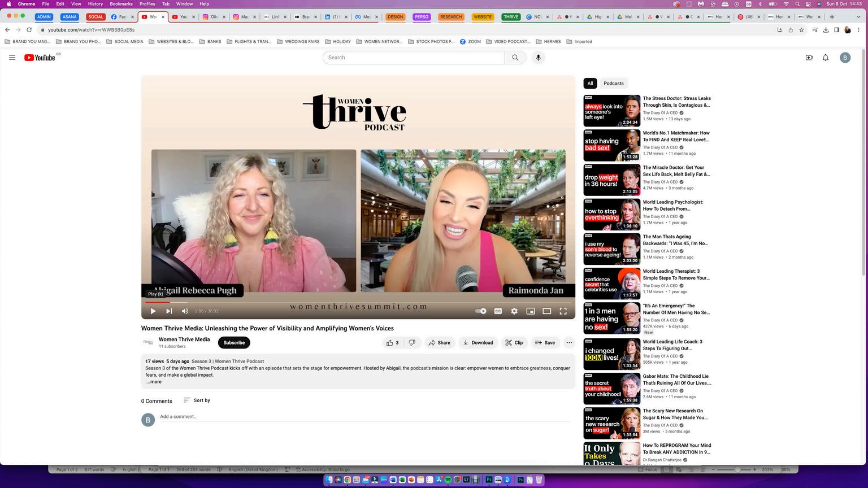Like this video
This screenshot has width=868, height=488.
[393, 343]
